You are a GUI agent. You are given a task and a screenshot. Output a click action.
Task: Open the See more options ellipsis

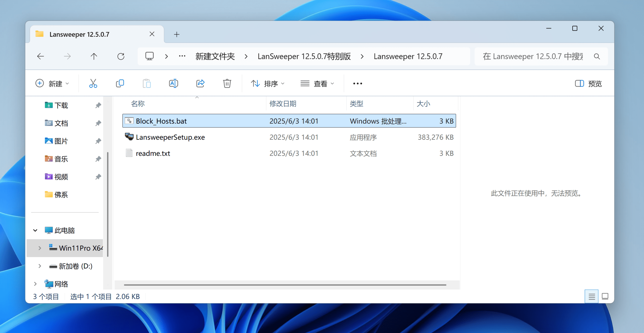tap(357, 83)
